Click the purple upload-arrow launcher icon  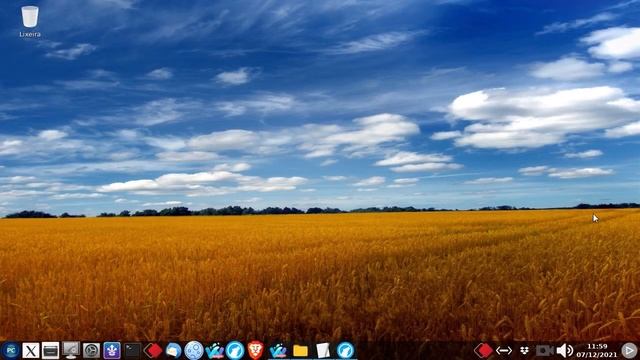pyautogui.click(x=112, y=350)
